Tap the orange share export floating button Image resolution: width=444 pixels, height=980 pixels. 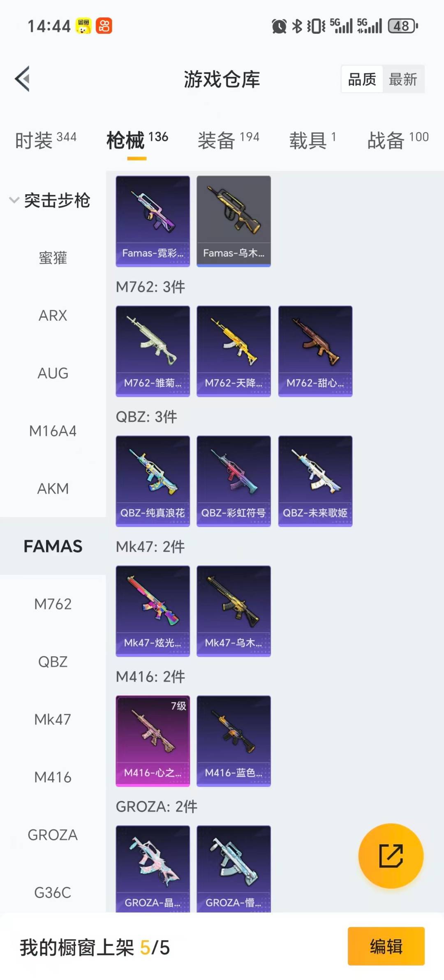pos(391,856)
